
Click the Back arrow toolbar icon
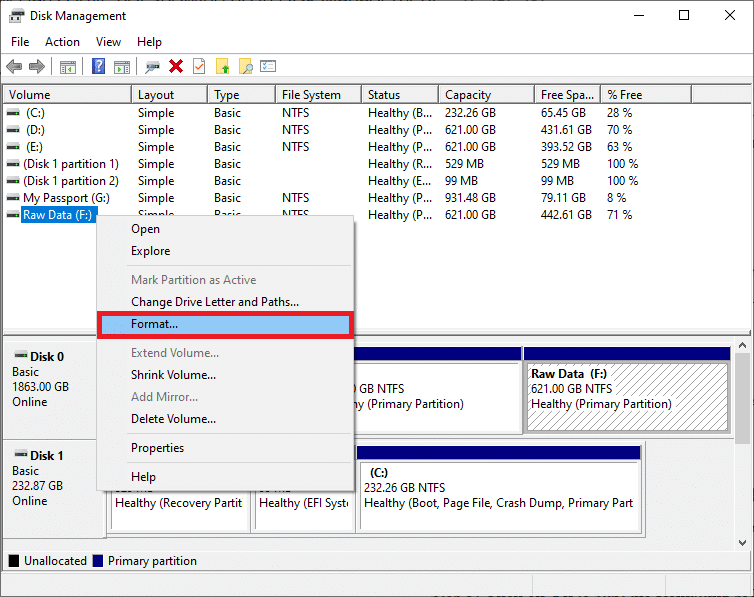[x=14, y=67]
